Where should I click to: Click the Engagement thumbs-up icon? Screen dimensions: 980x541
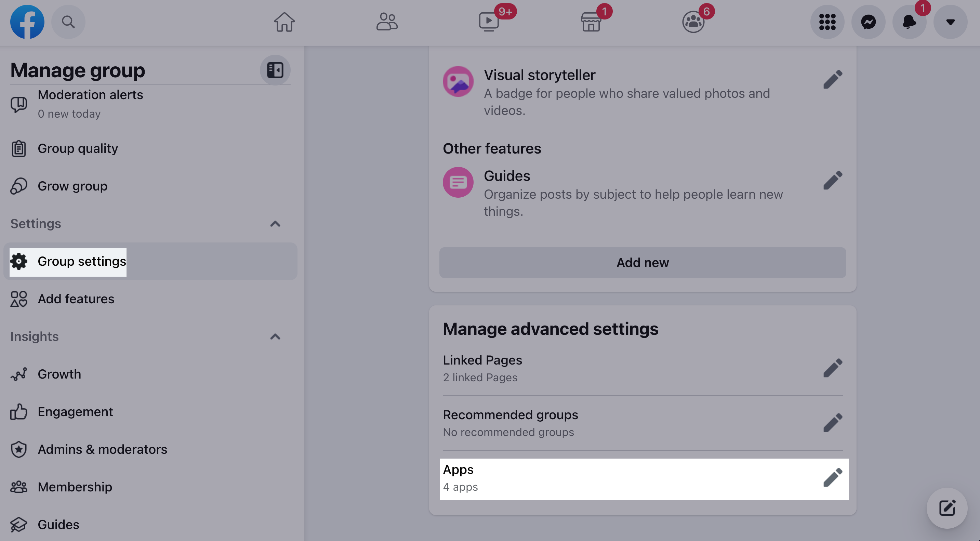coord(19,412)
